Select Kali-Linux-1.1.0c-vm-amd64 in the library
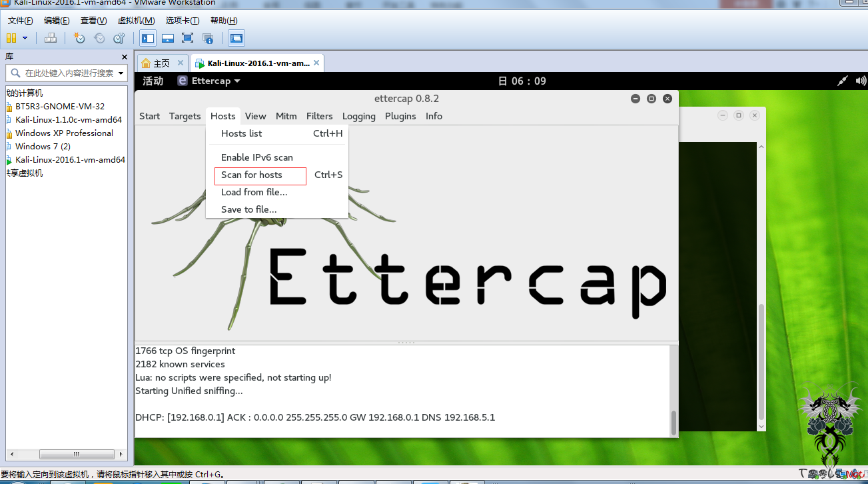 click(69, 120)
